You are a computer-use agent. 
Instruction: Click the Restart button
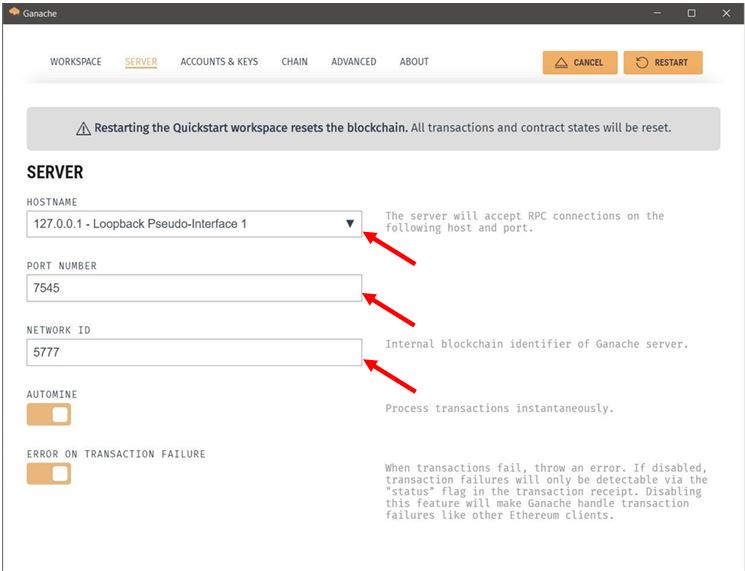[662, 62]
